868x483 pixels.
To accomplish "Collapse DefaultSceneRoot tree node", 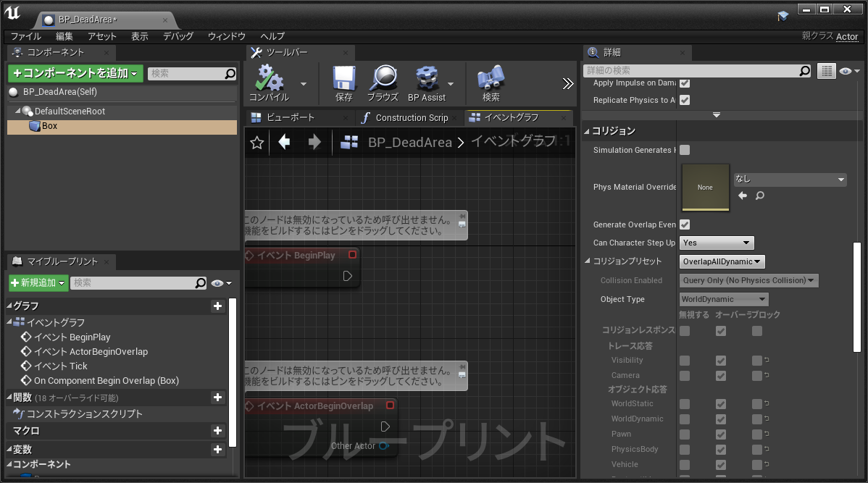I will [17, 111].
